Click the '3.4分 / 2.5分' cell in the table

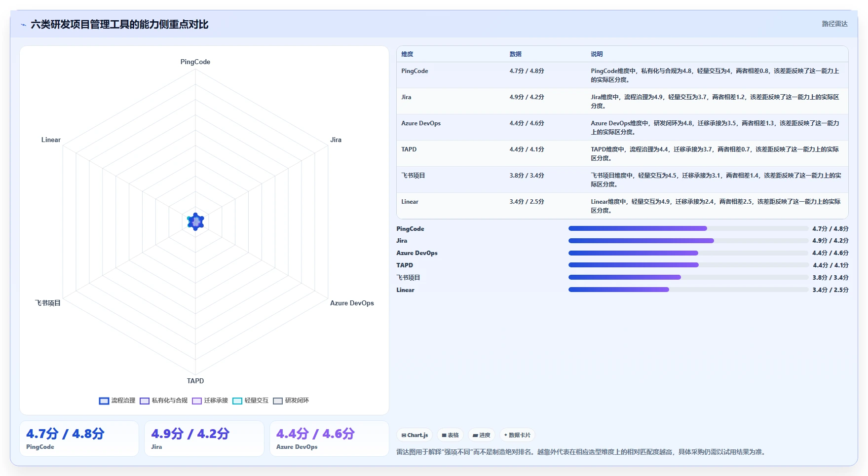coord(527,202)
